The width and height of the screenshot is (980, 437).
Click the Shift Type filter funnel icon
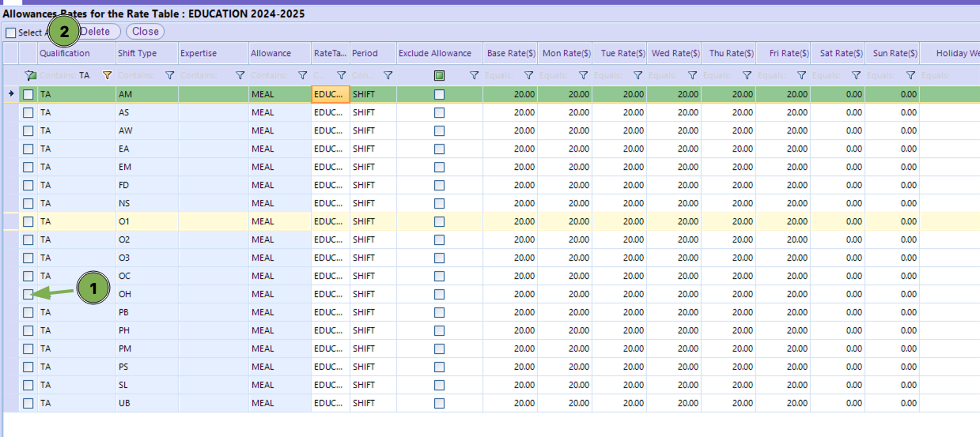click(x=170, y=76)
